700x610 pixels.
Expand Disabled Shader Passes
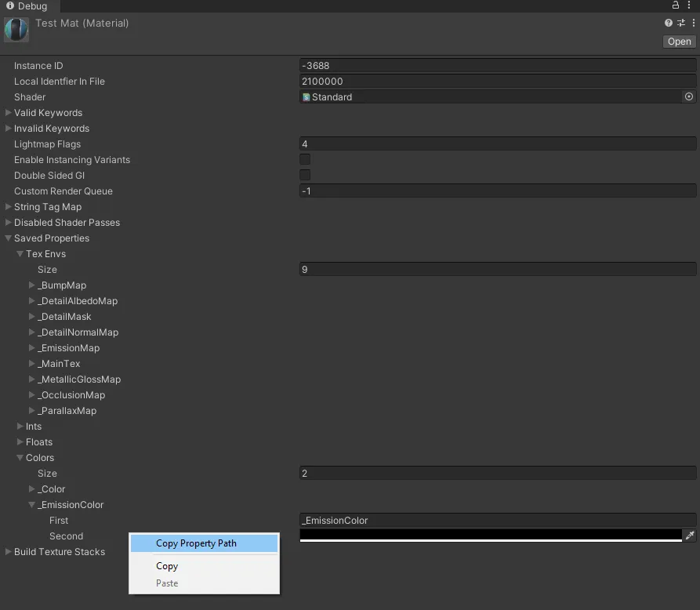click(x=8, y=223)
